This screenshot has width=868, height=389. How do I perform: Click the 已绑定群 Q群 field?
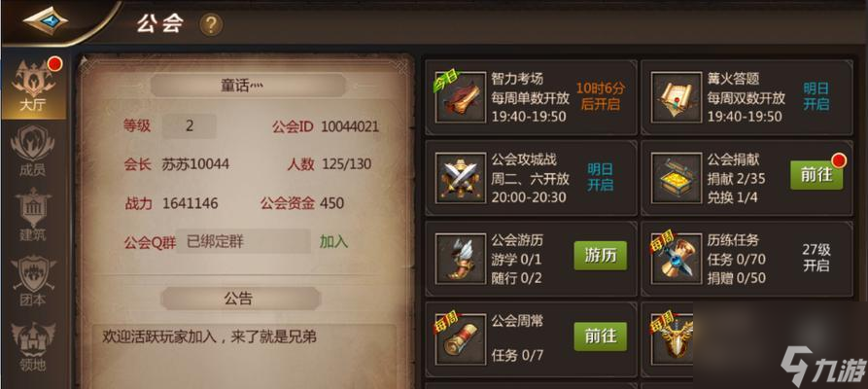[x=244, y=241]
